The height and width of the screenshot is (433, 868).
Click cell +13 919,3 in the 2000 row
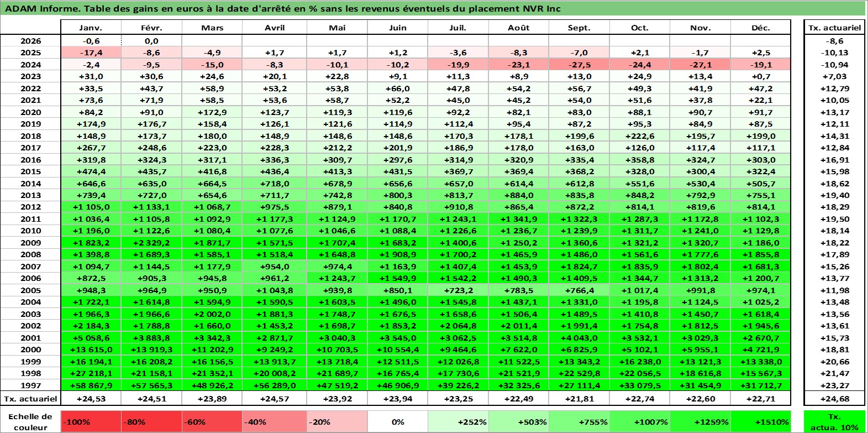151,349
